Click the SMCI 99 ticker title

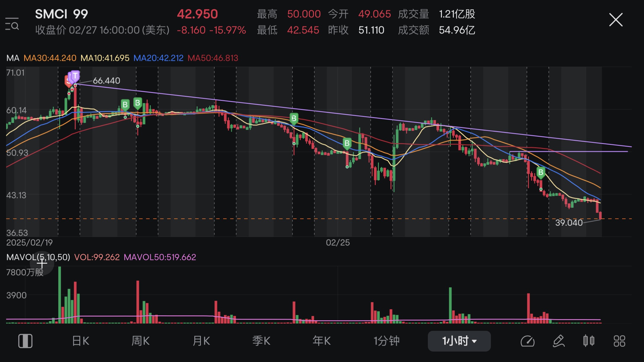click(x=62, y=14)
